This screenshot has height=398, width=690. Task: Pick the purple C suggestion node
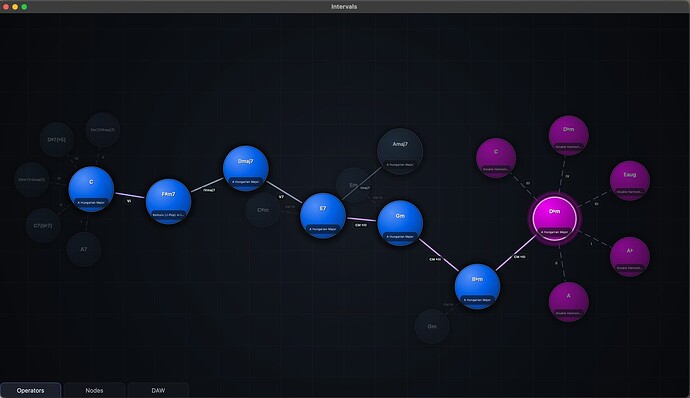pos(496,158)
